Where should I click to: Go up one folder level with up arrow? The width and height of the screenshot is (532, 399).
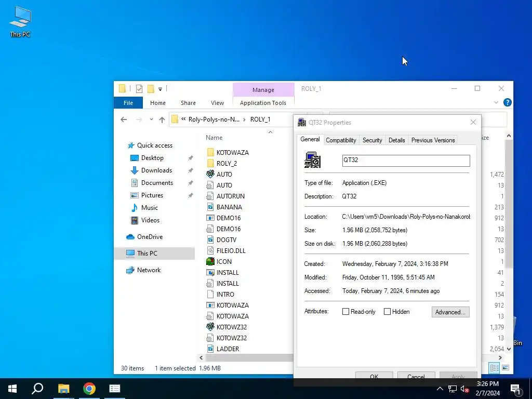162,119
